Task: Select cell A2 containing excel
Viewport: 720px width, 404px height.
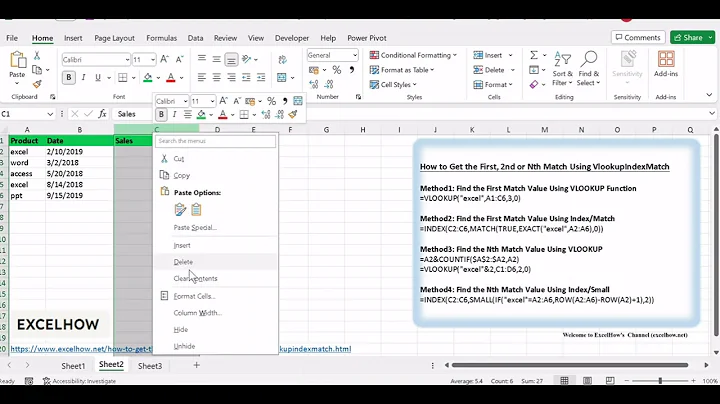Action: (x=27, y=152)
